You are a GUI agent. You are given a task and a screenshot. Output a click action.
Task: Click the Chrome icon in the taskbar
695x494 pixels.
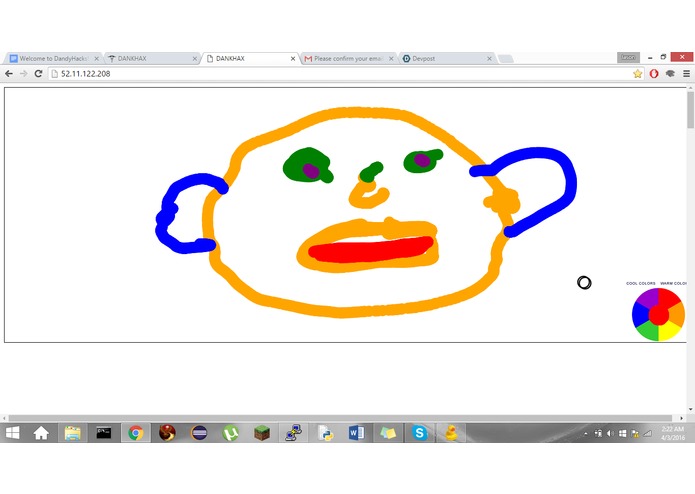(x=136, y=433)
